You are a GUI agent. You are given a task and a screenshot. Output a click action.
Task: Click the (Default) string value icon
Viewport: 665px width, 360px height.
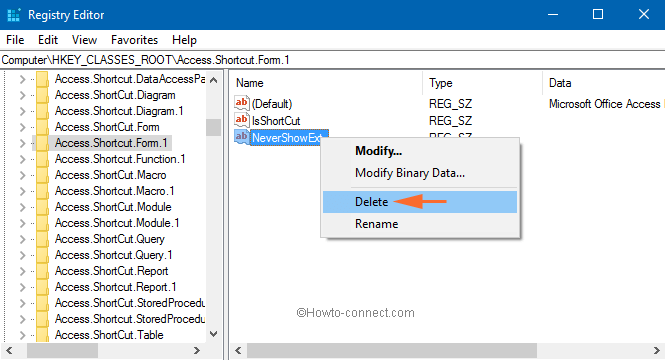point(241,103)
